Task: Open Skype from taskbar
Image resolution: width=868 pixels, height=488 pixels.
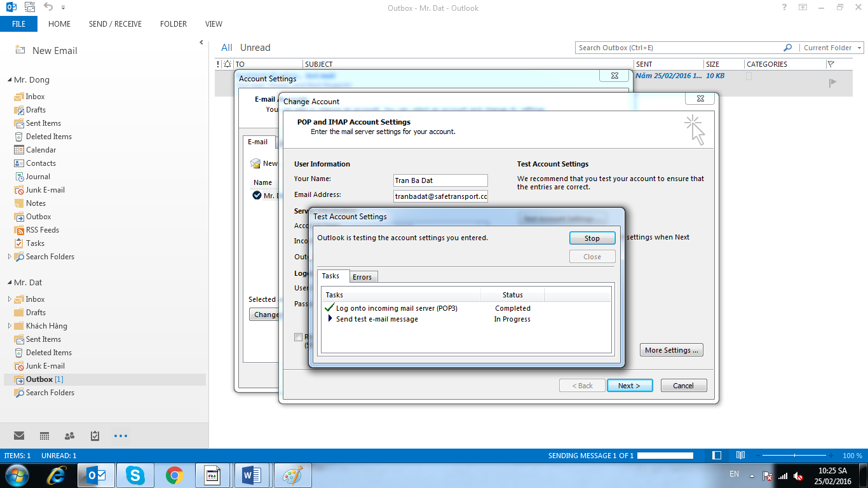Action: [135, 475]
